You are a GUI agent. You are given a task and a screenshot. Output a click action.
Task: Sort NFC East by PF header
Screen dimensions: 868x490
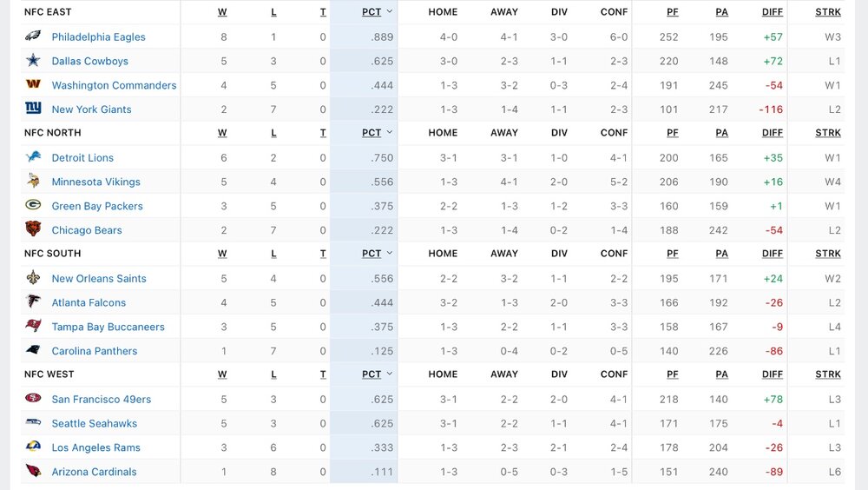(x=673, y=12)
